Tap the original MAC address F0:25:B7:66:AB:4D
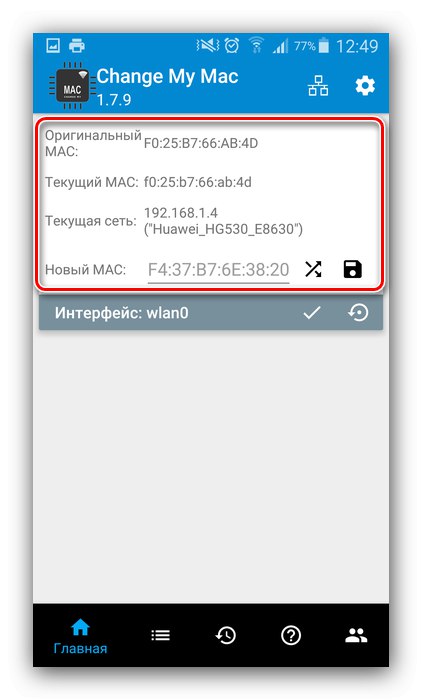The image size is (422, 700). pyautogui.click(x=201, y=143)
